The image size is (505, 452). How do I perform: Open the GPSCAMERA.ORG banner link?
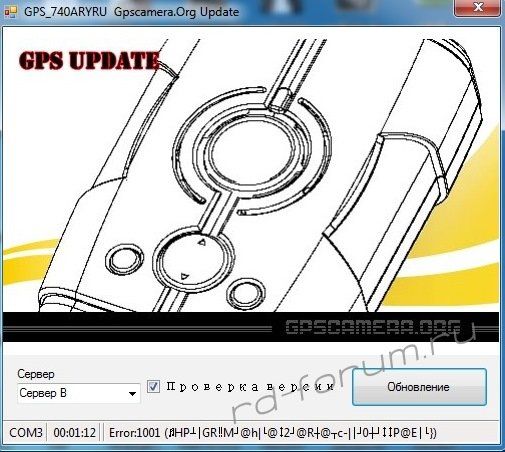pos(373,327)
